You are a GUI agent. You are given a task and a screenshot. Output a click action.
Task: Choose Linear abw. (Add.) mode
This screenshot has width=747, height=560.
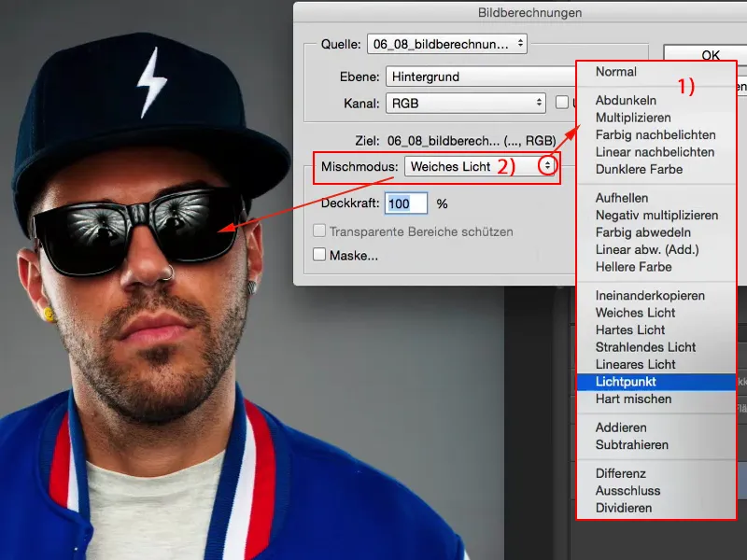pyautogui.click(x=646, y=249)
